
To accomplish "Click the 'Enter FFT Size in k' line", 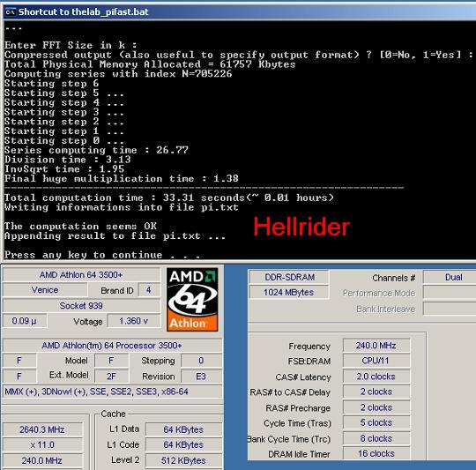I will (71, 45).
